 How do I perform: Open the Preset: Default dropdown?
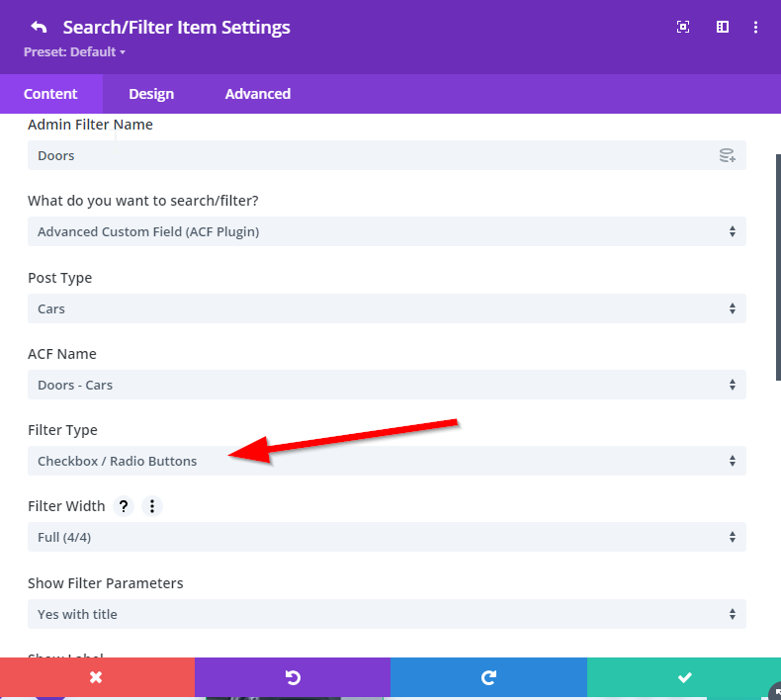point(75,51)
